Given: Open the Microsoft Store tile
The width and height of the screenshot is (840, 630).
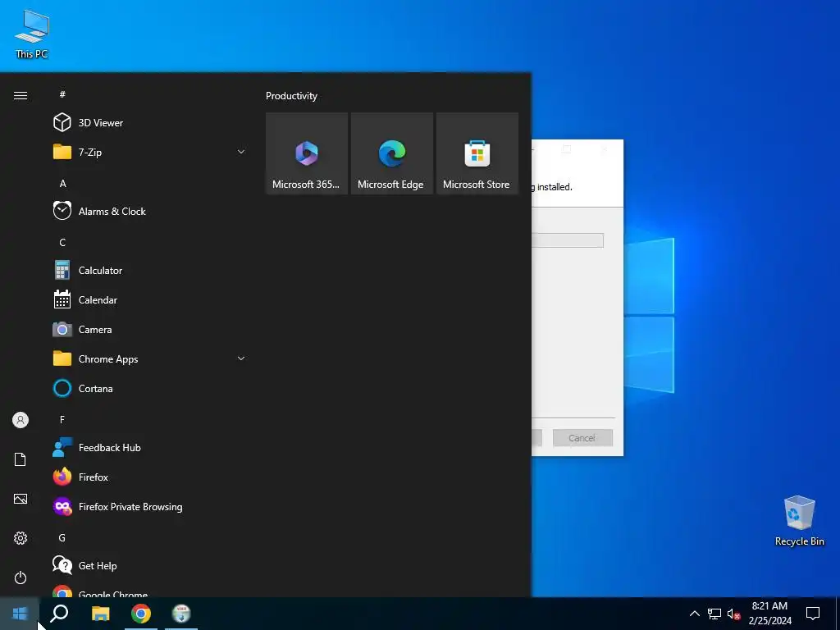Looking at the screenshot, I should coord(477,153).
